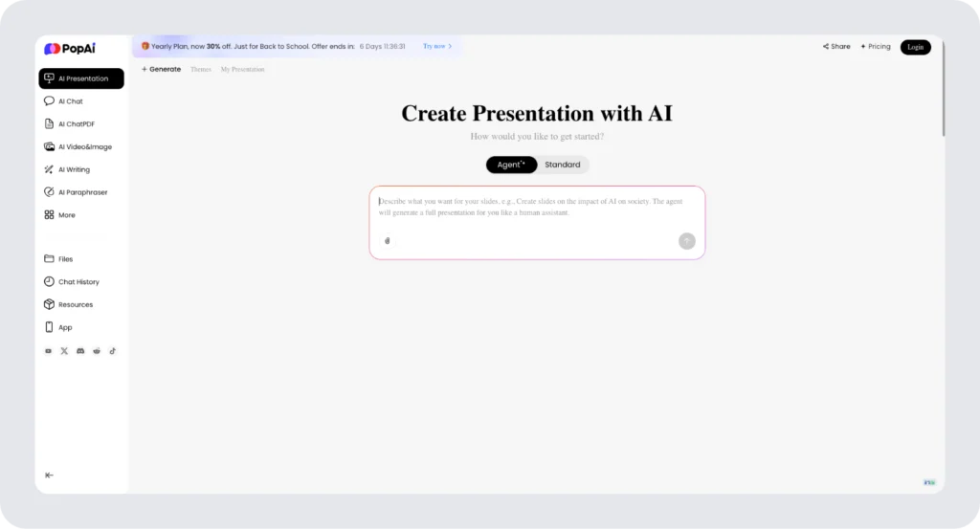Open the App download entry
Image resolution: width=980 pixels, height=530 pixels.
pyautogui.click(x=58, y=327)
